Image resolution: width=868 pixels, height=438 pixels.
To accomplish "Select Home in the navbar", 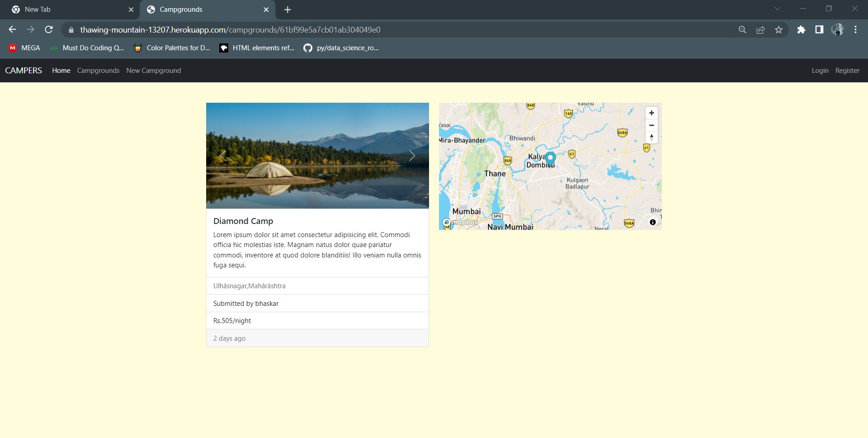I will [x=61, y=71].
